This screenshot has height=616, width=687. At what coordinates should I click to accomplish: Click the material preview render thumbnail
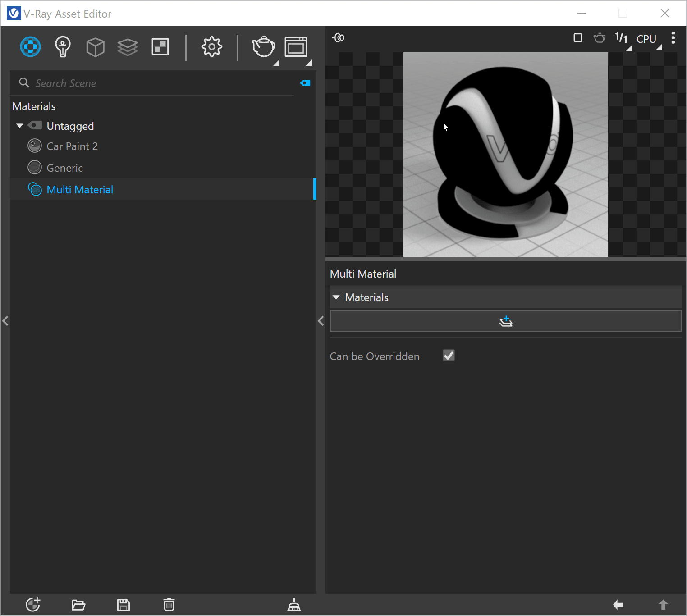click(505, 155)
